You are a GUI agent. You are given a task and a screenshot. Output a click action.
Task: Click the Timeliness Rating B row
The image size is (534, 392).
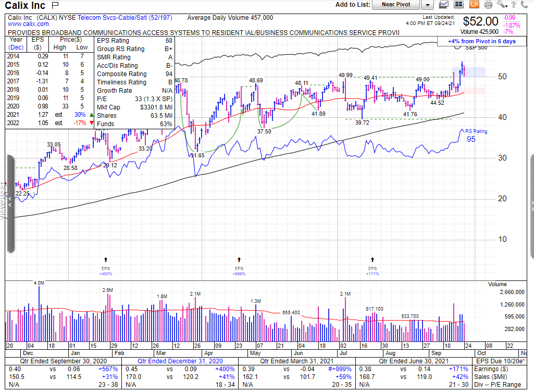134,82
